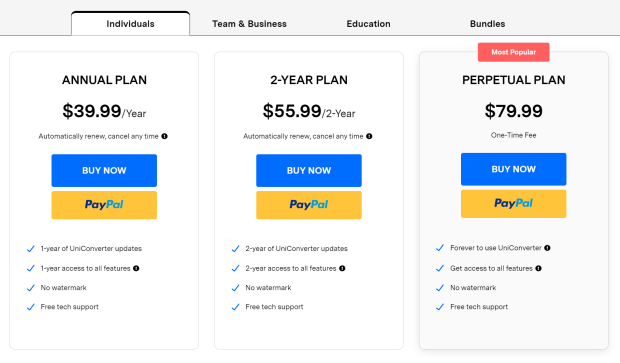Purchase Perpetual Plan via Buy Now button
The width and height of the screenshot is (620, 363).
(514, 169)
